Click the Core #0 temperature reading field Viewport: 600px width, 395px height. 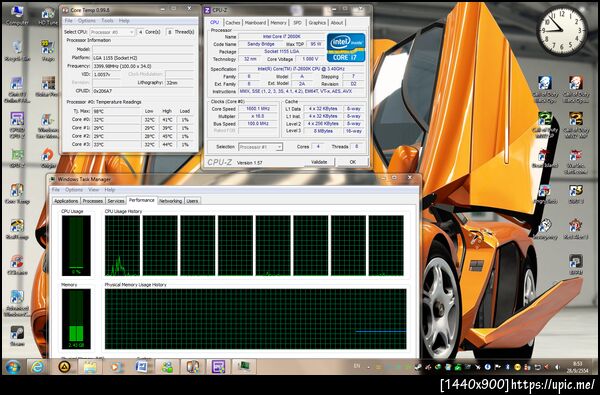coord(117,119)
